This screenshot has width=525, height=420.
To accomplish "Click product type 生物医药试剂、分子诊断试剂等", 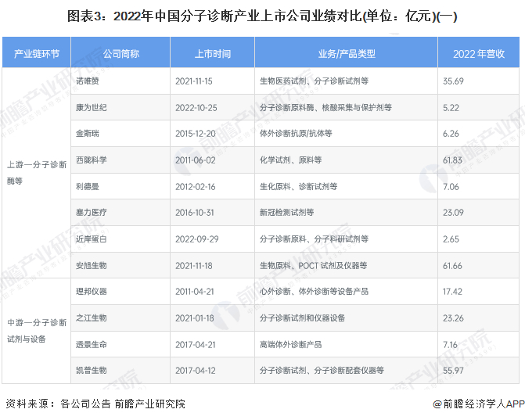I will 314,81.
